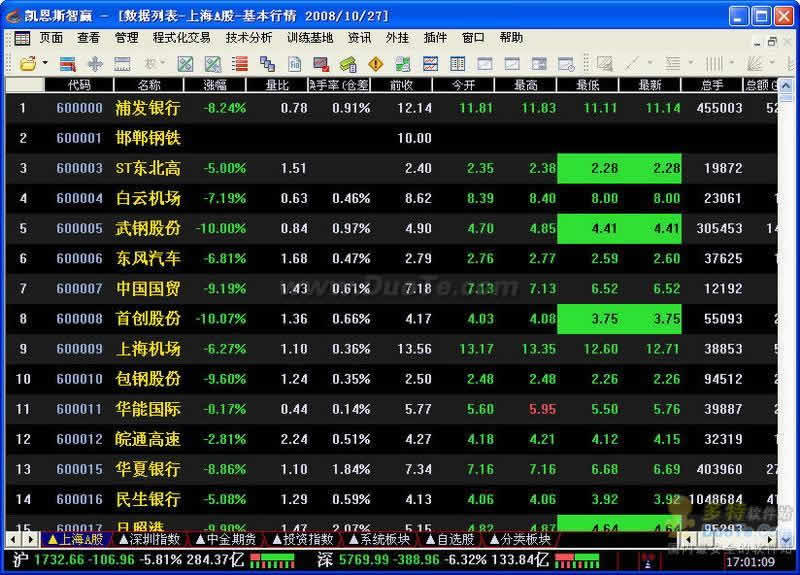Click the vertical scrollbar down arrow
Viewport: 800px width, 575px height.
pyautogui.click(x=786, y=539)
